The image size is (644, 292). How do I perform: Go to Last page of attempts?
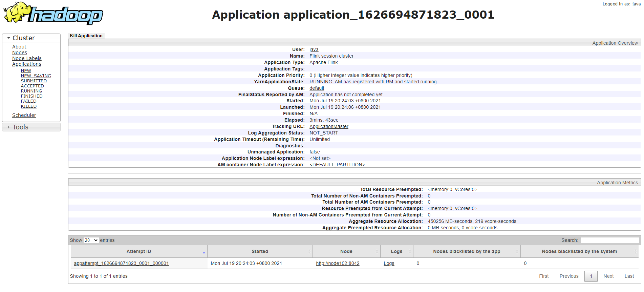pyautogui.click(x=629, y=276)
